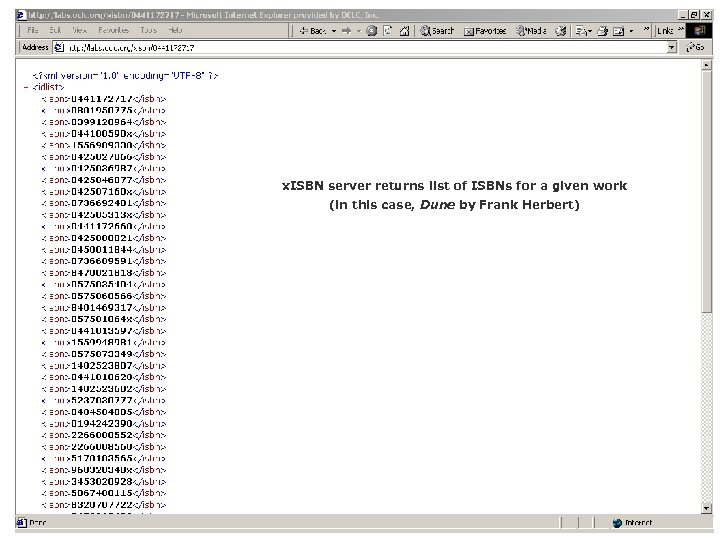Expand the Links bar chevron
Screen dimensions: 720x540
pos(681,29)
